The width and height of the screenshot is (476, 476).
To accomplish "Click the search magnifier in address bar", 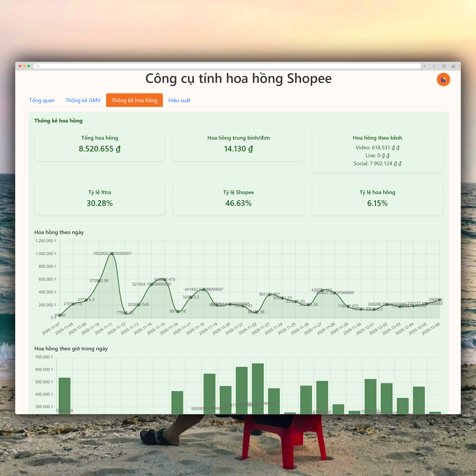I will [38, 66].
